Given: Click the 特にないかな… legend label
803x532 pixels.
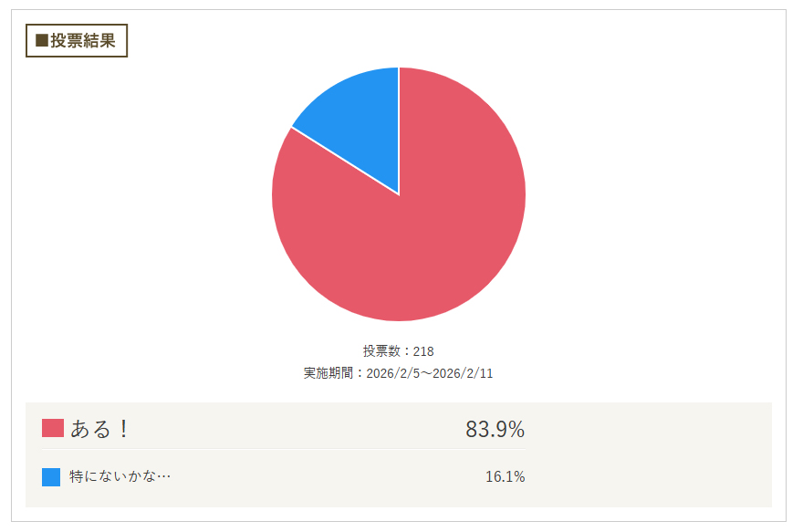Looking at the screenshot, I should point(120,476).
